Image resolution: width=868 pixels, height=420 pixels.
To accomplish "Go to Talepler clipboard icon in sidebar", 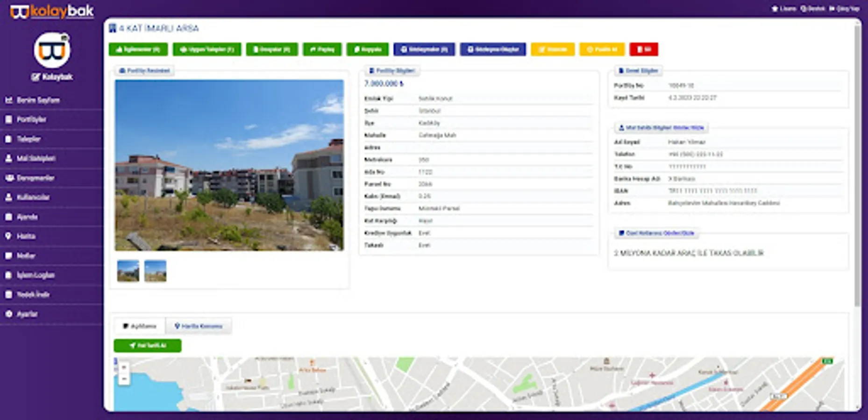I will pyautogui.click(x=8, y=139).
